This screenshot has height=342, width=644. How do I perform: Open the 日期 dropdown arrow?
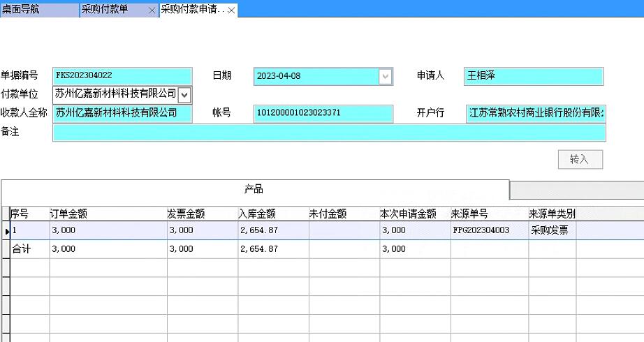pyautogui.click(x=386, y=76)
